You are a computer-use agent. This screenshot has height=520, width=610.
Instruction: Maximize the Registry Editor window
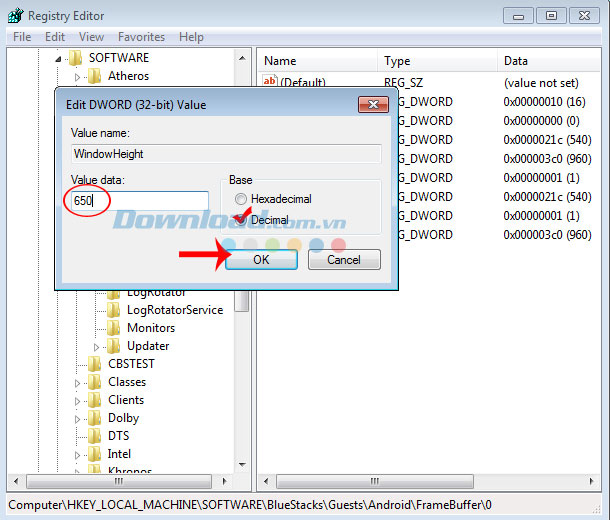tap(551, 16)
